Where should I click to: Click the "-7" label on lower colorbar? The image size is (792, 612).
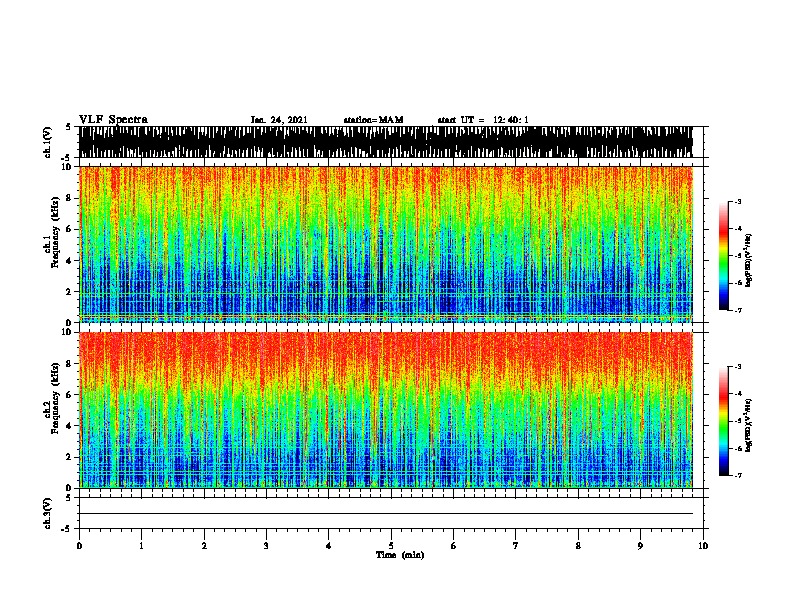pyautogui.click(x=738, y=475)
